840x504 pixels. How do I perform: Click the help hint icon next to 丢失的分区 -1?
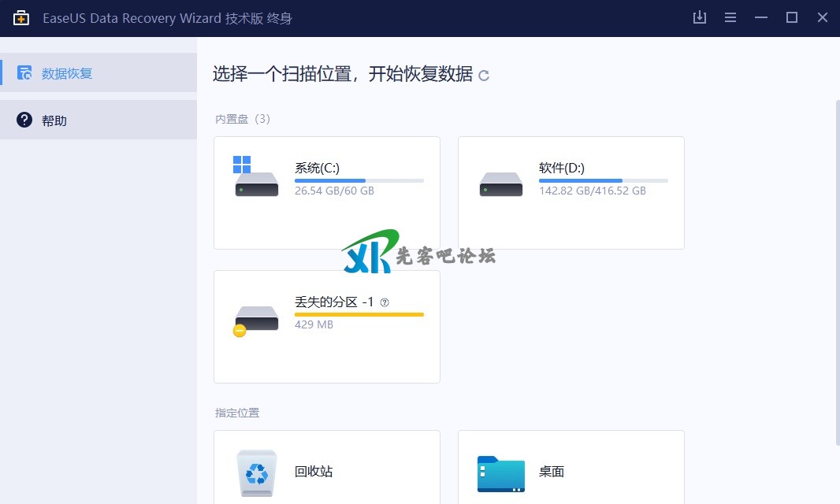(x=385, y=302)
